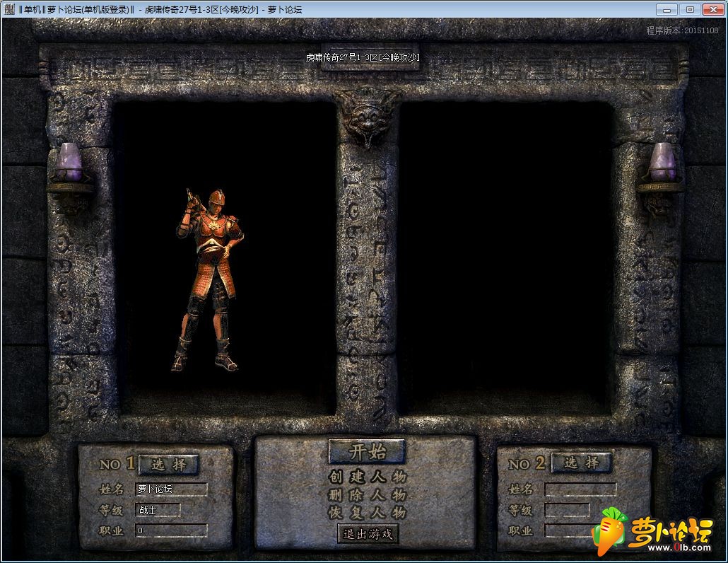
Task: Click the NO 1 职业 field showing 0
Action: tap(171, 530)
